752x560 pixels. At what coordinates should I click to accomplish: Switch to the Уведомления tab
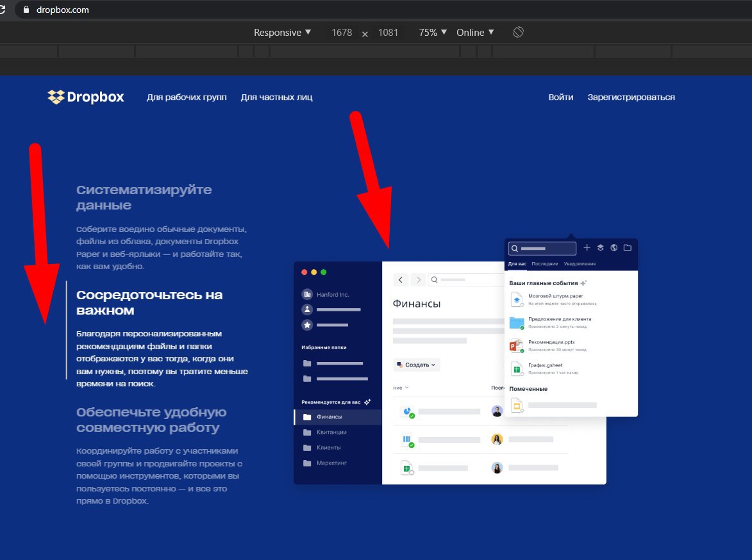580,264
